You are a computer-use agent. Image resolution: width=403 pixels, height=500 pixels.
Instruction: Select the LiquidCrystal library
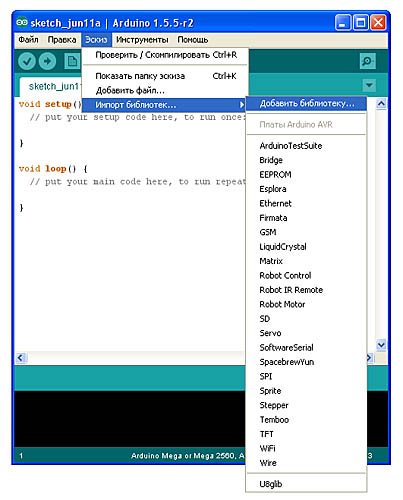click(306, 247)
